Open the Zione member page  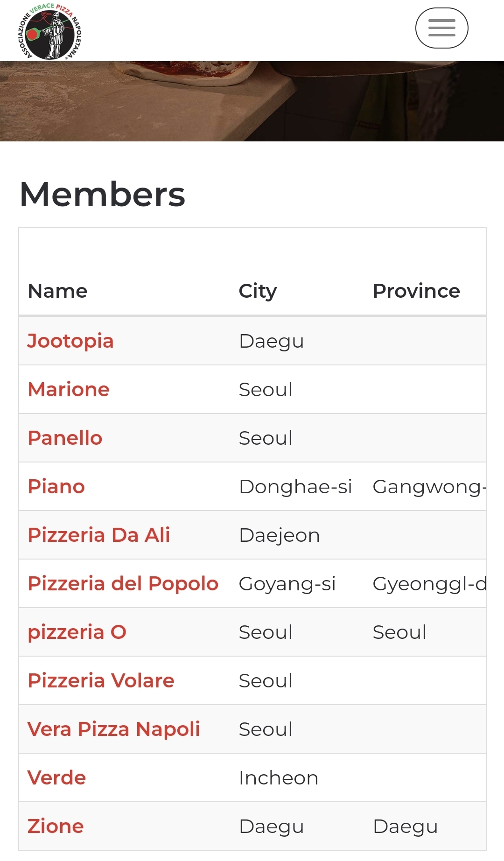point(56,826)
